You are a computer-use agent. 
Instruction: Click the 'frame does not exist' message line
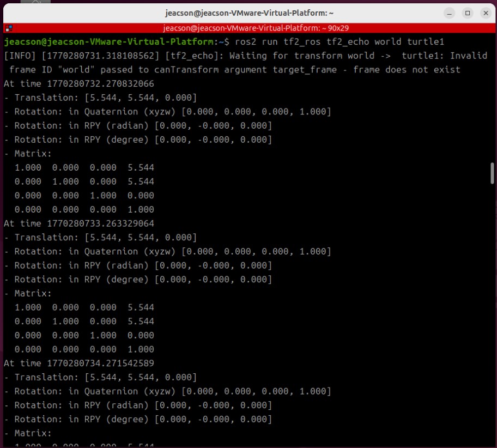pos(234,70)
